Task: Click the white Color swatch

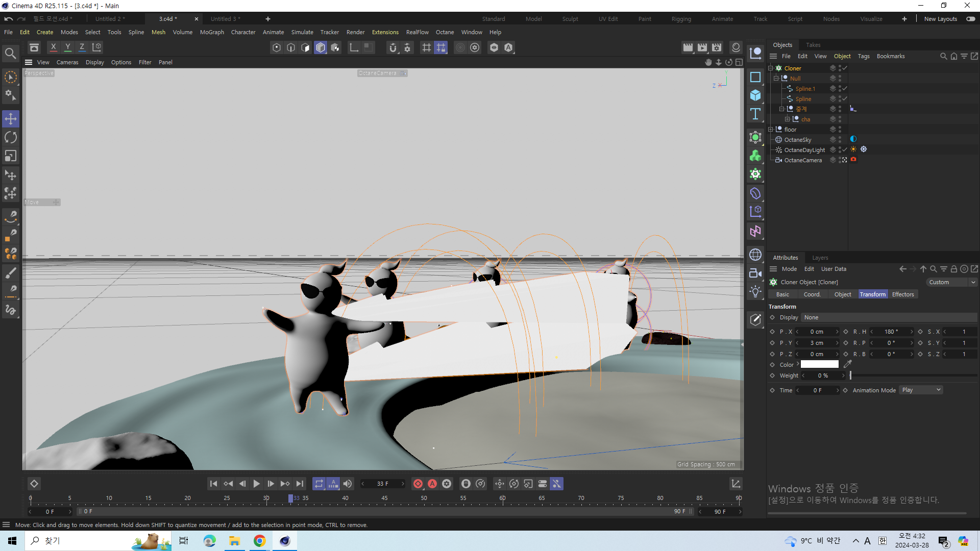Action: pyautogui.click(x=819, y=364)
